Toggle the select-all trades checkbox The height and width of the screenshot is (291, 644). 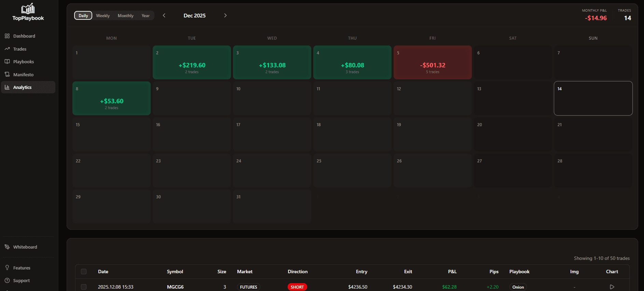coord(84,272)
